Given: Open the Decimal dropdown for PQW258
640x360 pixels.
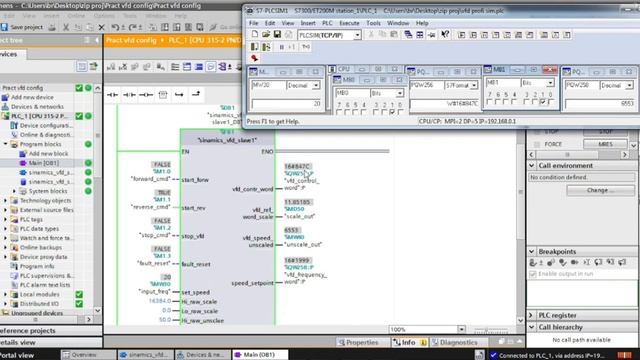Looking at the screenshot, I should 629,85.
